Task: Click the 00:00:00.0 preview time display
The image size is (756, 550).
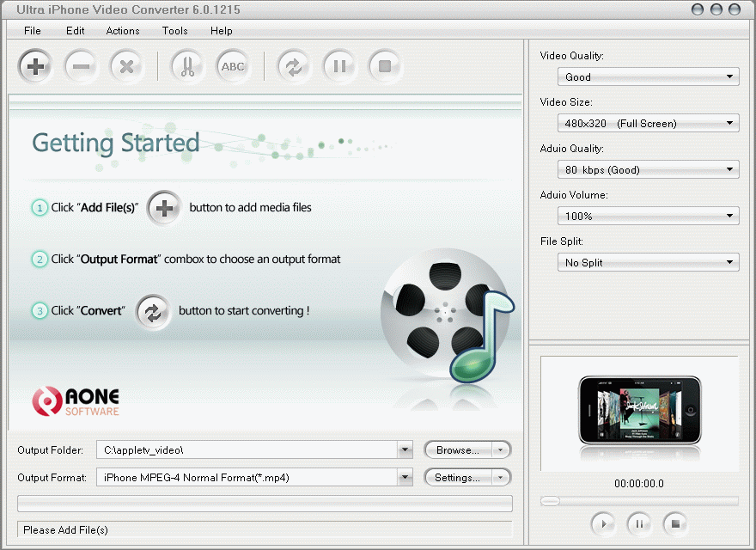Action: click(x=639, y=484)
